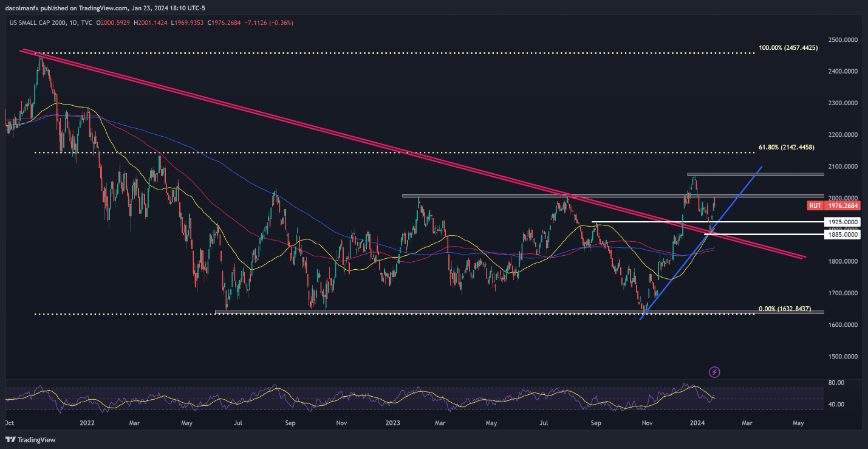Click the 2400.0000 price axis label
This screenshot has width=868, height=449.
(844, 72)
